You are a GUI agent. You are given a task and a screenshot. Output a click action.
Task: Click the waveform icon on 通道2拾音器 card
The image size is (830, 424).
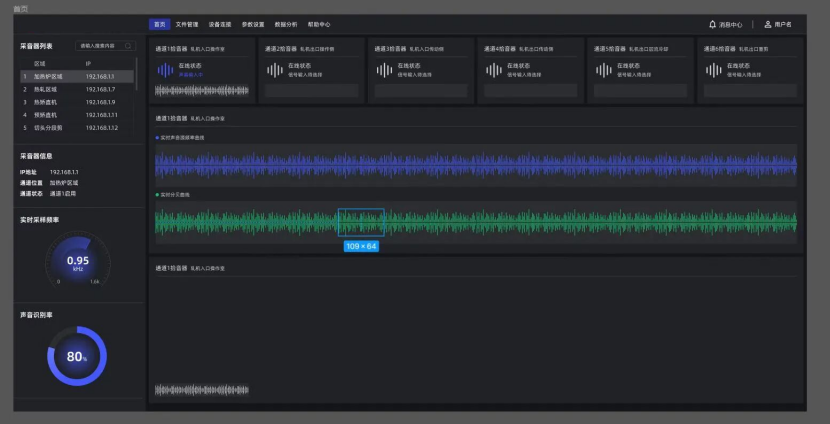[275, 70]
